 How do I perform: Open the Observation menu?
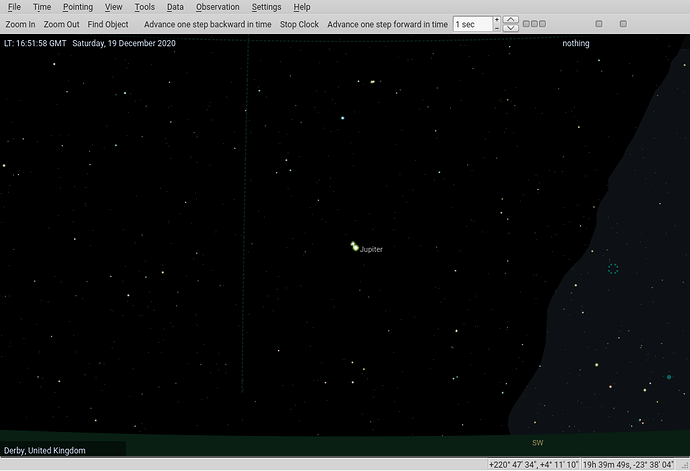pyautogui.click(x=217, y=7)
